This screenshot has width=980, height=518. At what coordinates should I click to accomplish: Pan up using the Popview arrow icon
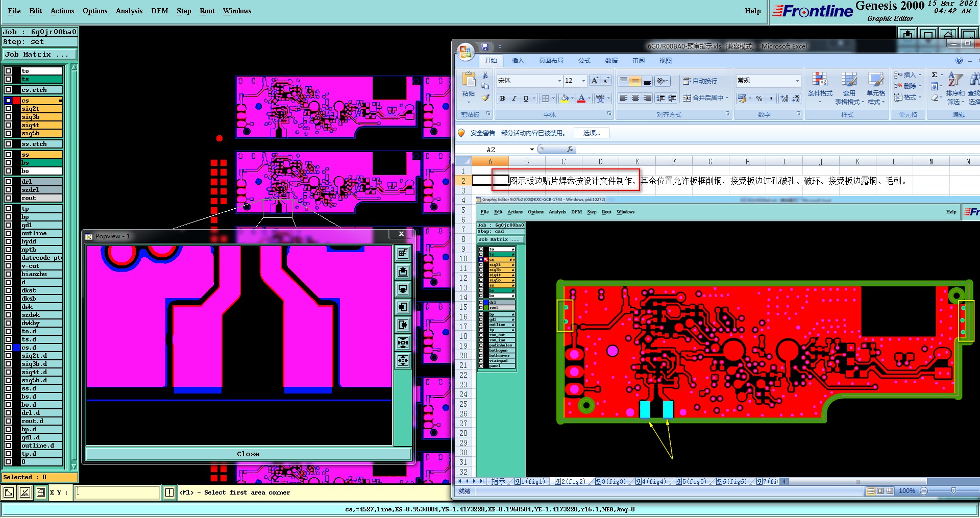click(x=403, y=271)
